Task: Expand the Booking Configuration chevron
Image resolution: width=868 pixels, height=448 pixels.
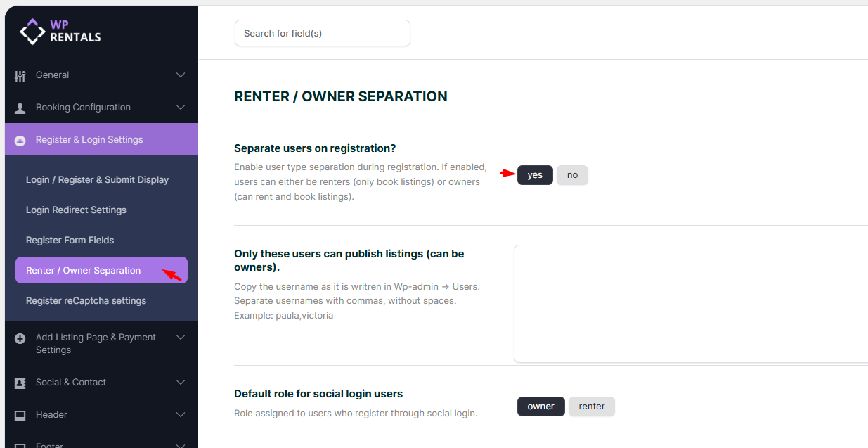Action: coord(181,108)
